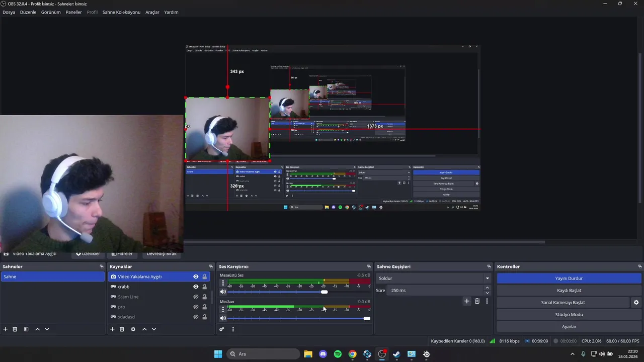644x362 pixels.
Task: Move scene up in Sahneler panel
Action: pos(37,329)
